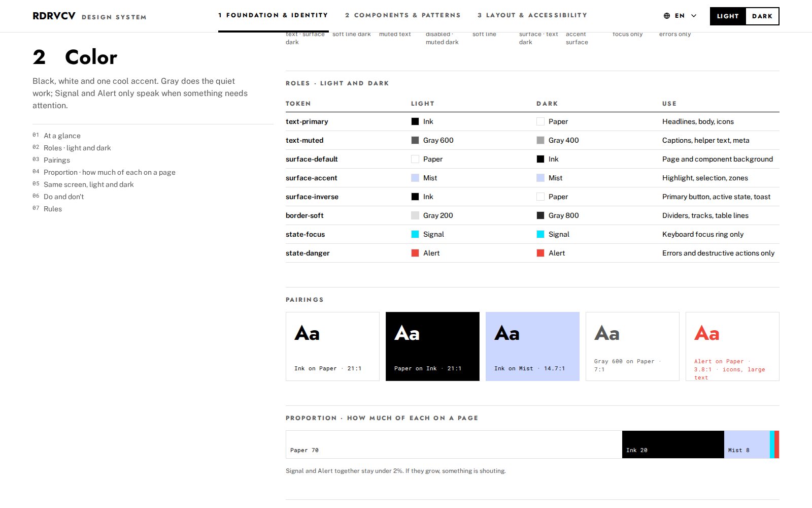812x508 pixels.
Task: Switch to Light theme
Action: (x=728, y=16)
